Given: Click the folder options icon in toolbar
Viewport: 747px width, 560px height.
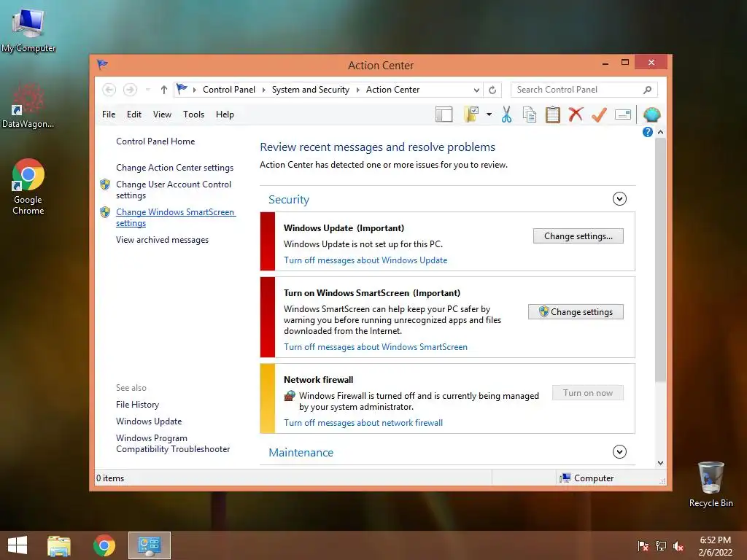Looking at the screenshot, I should pos(471,114).
